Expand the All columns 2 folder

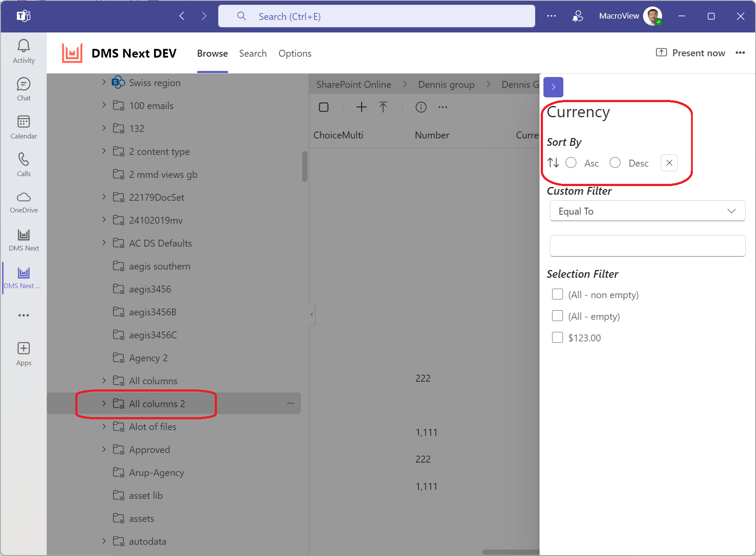[104, 403]
